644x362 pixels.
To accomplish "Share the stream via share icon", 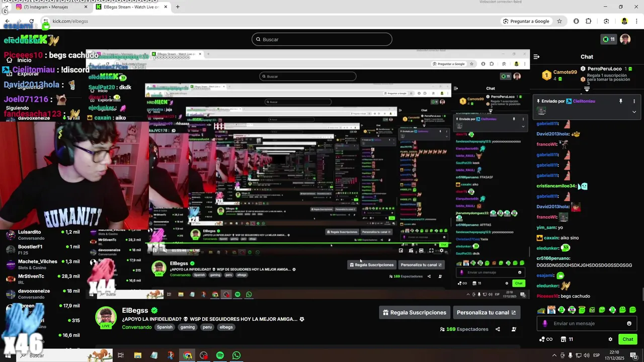I will click(498, 329).
